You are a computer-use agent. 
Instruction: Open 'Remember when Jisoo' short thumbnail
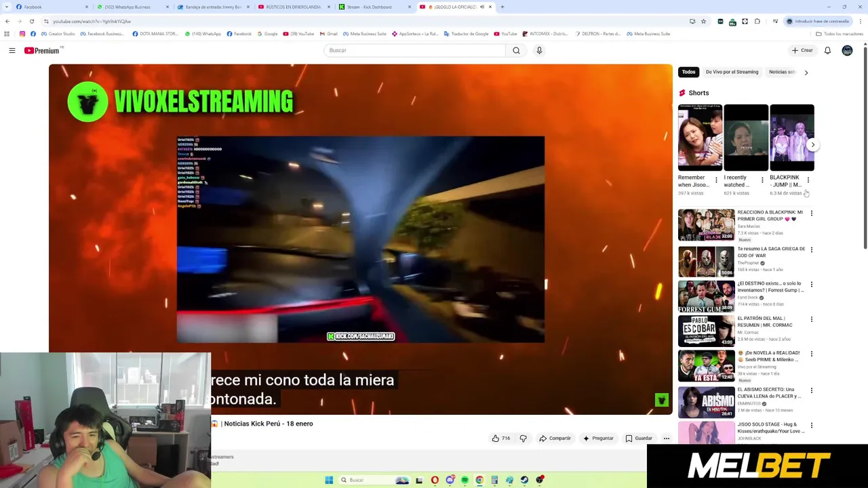tap(700, 138)
